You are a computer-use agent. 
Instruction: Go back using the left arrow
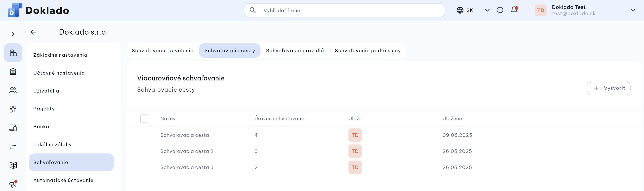click(33, 32)
